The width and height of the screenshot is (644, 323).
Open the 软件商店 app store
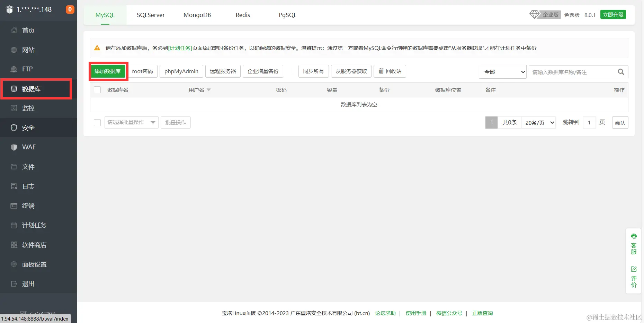[x=33, y=245]
